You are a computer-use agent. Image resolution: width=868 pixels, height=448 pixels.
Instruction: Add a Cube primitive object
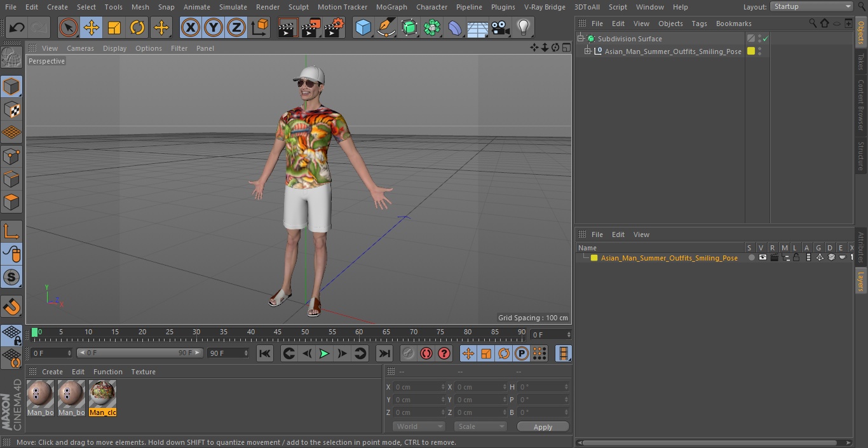point(363,28)
